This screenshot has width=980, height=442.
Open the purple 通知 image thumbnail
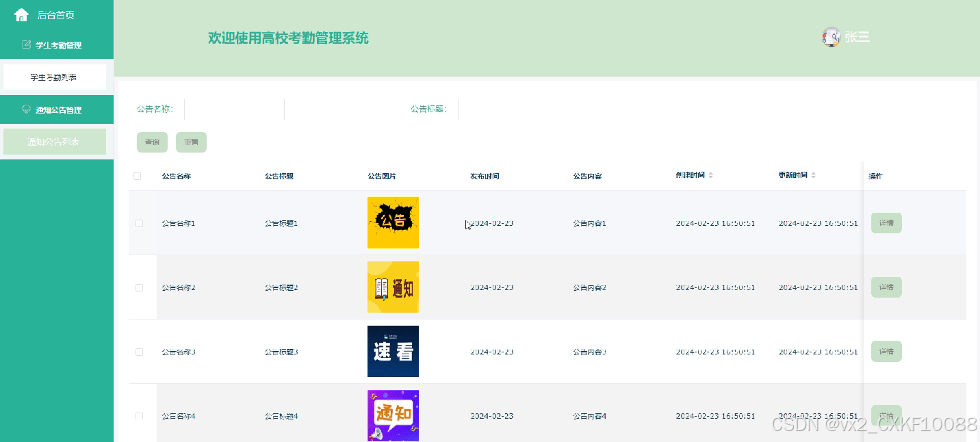[393, 415]
